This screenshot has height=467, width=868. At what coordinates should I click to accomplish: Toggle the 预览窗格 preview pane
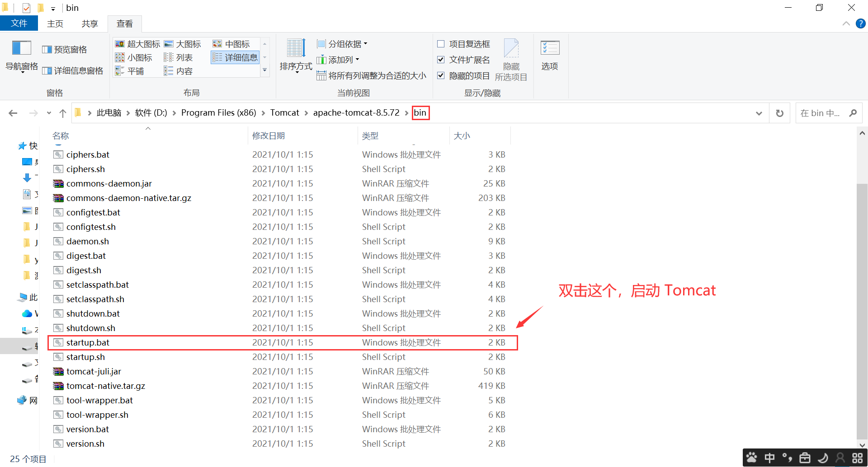[65, 50]
